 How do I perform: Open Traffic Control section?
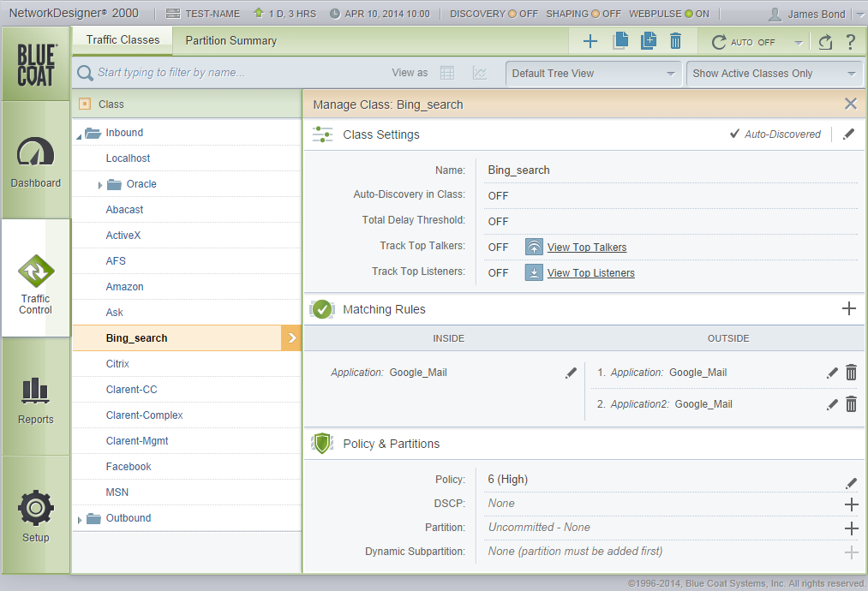pyautogui.click(x=35, y=278)
